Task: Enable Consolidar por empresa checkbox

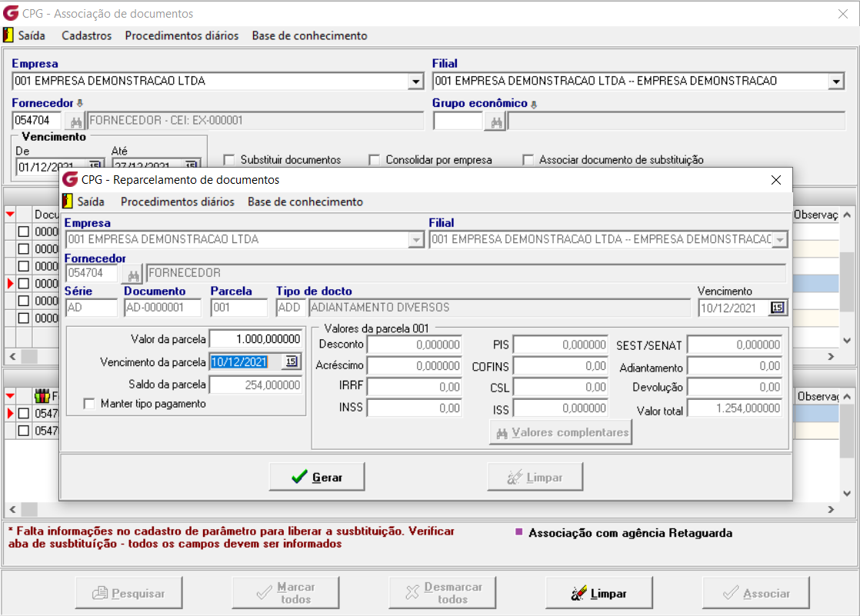Action: 374,160
